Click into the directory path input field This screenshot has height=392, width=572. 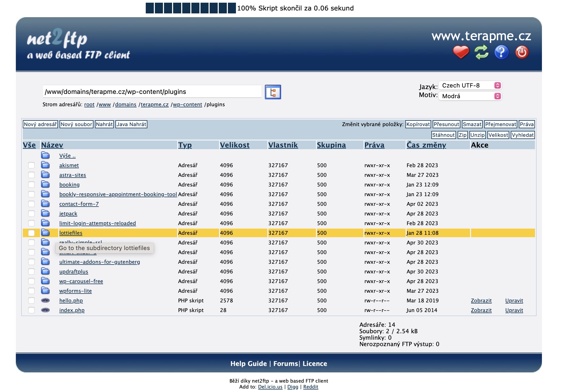152,92
